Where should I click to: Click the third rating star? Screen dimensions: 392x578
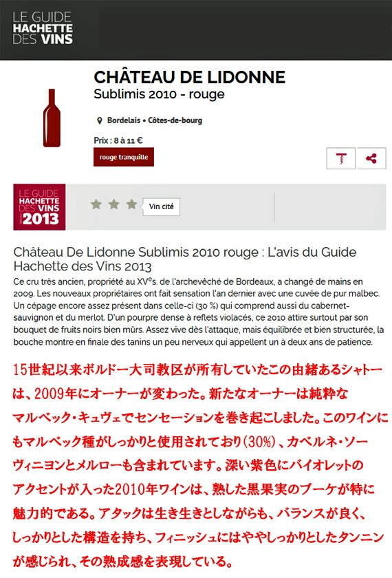point(131,204)
